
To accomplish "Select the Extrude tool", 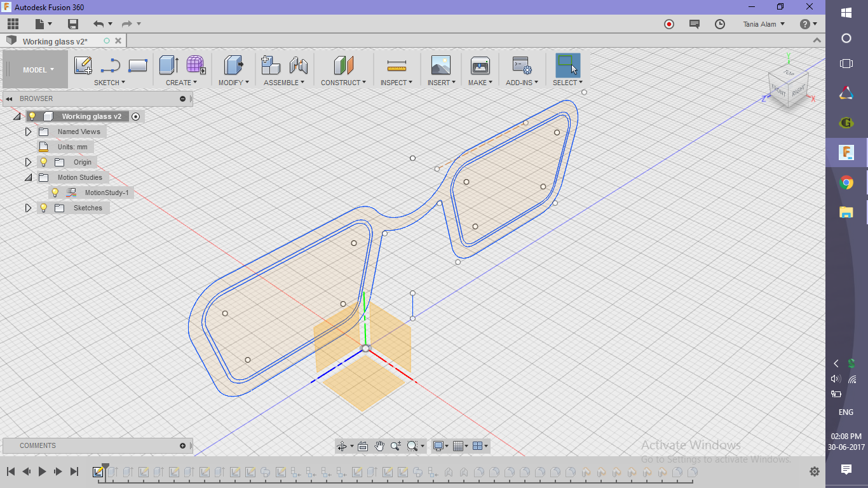I will point(168,65).
